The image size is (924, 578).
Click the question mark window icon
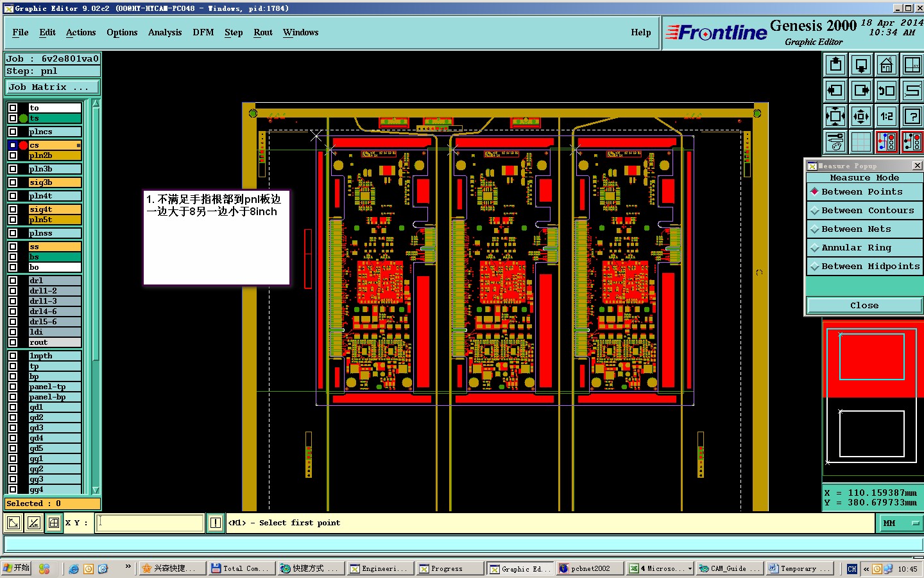[912, 116]
